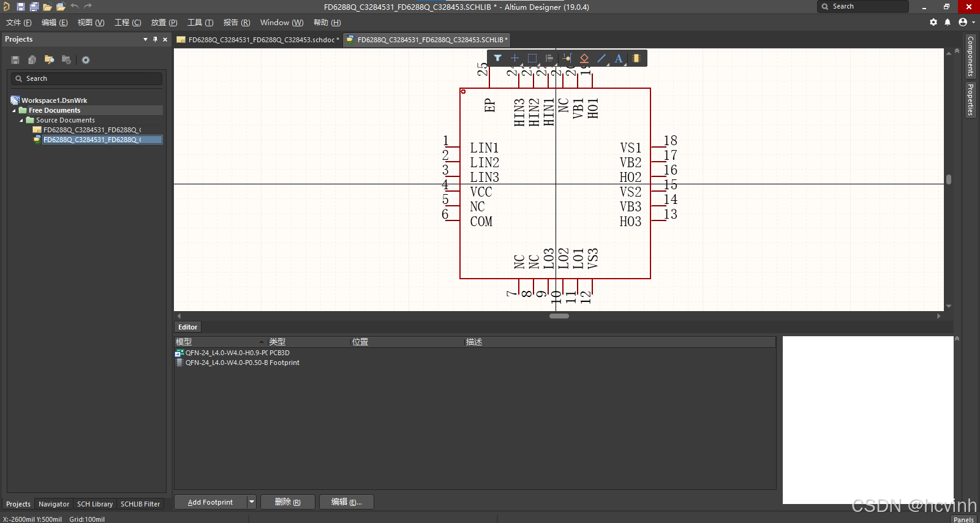Click the Add Component Part icon

click(x=636, y=58)
